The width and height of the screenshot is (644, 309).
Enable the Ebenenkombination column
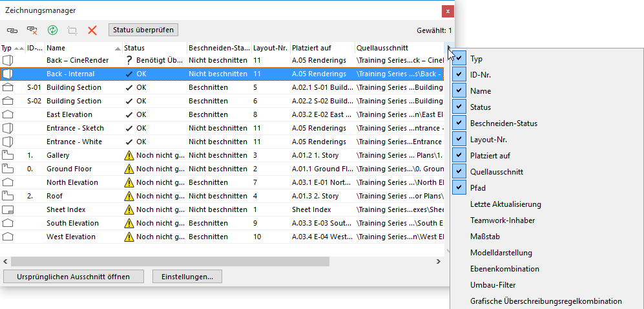[x=504, y=269]
